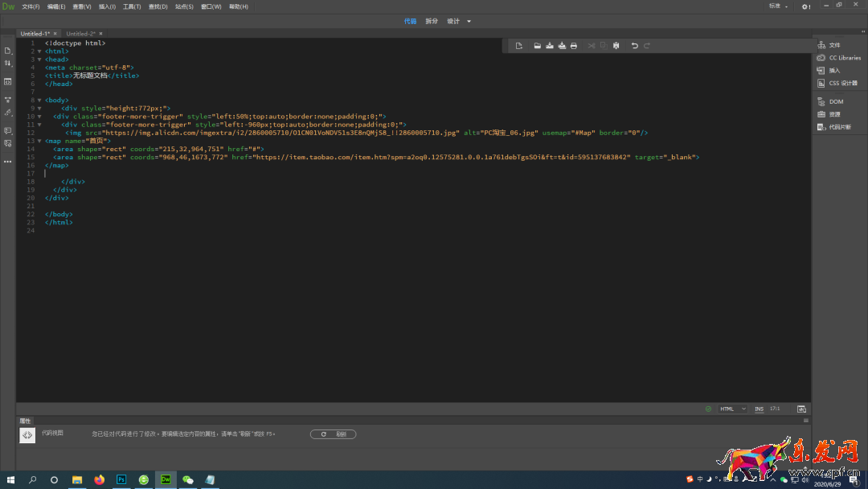
Task: Open the DOM panel
Action: pyautogui.click(x=830, y=101)
